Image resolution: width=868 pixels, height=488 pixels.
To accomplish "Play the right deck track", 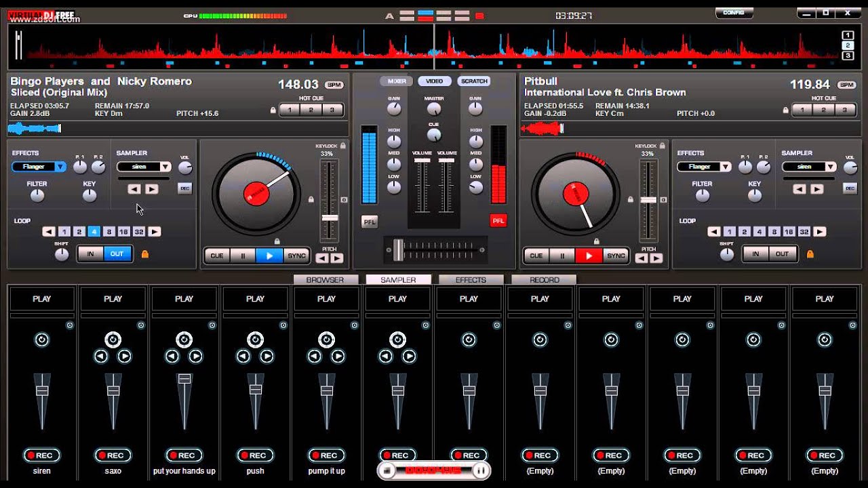I will pos(589,256).
